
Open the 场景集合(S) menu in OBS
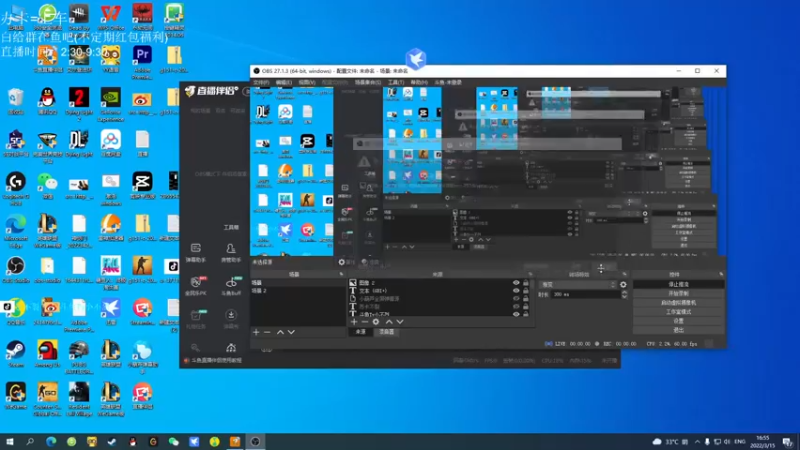(368, 82)
